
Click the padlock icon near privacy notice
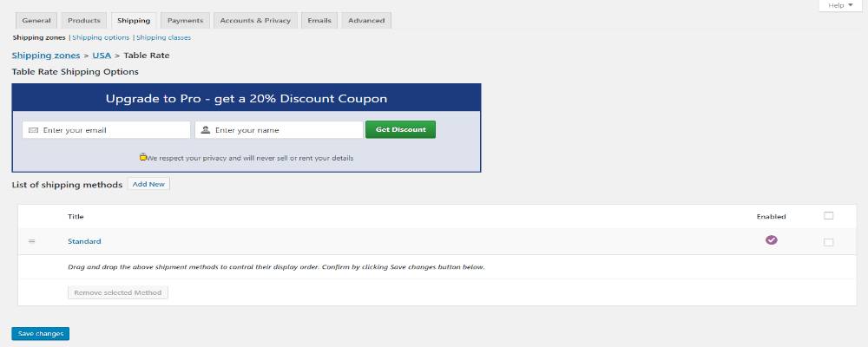(143, 158)
